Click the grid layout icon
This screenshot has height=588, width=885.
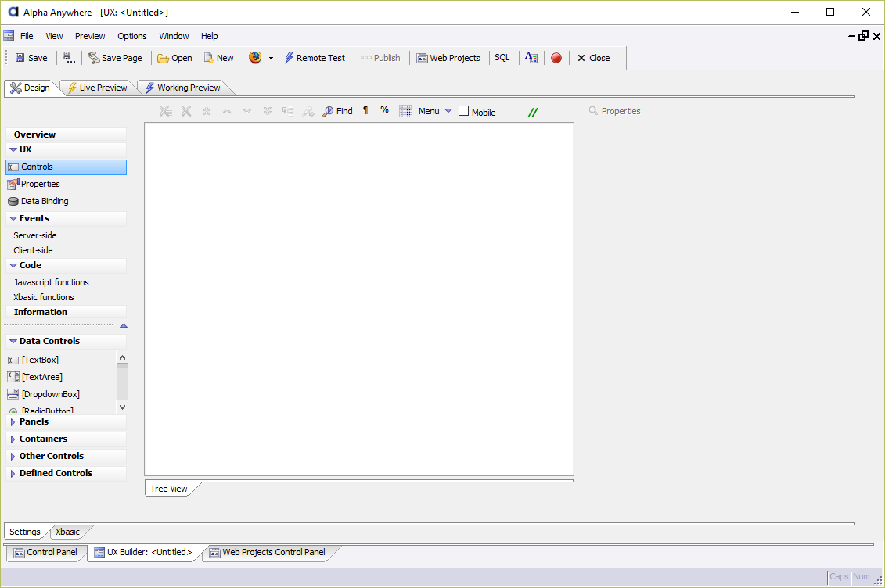click(x=405, y=112)
